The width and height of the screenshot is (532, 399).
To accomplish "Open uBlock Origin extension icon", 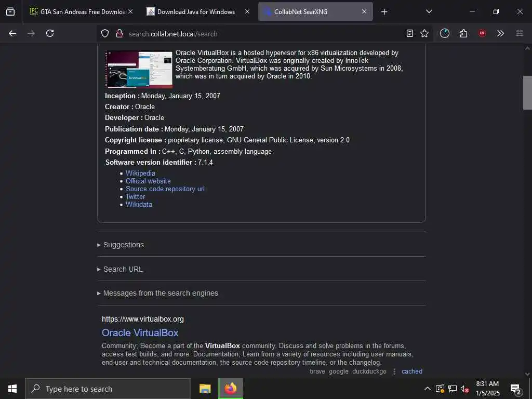I will click(482, 33).
